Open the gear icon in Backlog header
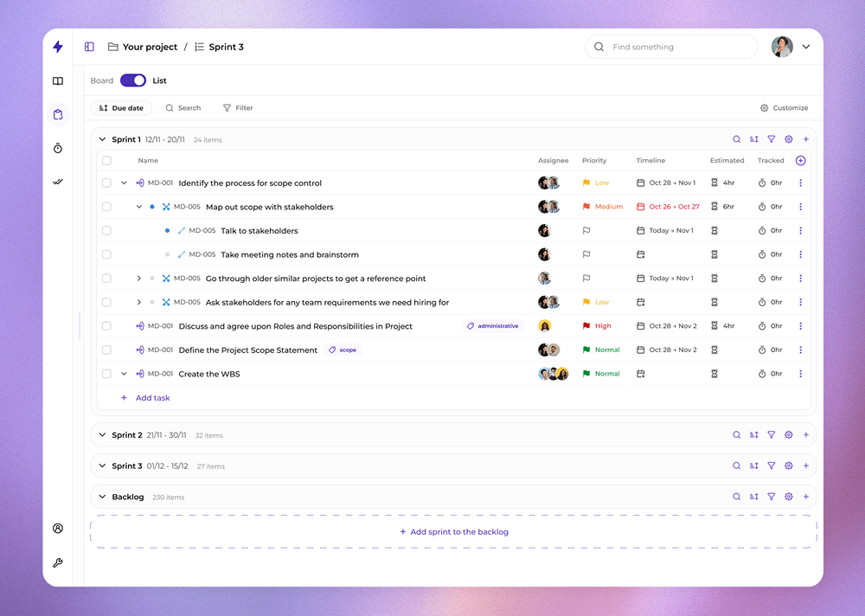 click(789, 497)
